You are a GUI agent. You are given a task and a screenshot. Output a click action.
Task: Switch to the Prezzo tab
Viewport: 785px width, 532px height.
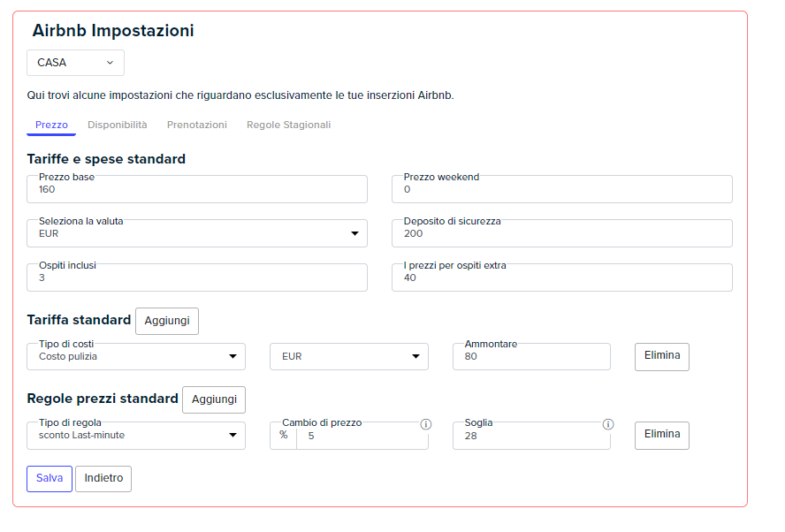[x=51, y=125]
